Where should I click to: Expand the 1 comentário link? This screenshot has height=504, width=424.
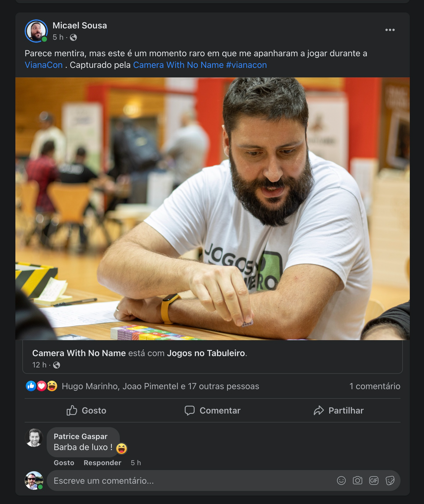(x=375, y=386)
